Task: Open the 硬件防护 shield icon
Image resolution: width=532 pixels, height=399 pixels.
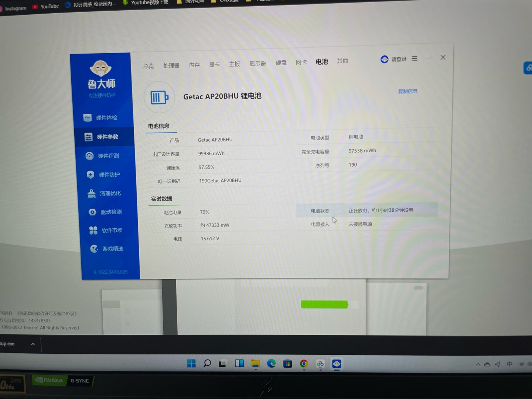Action: tap(91, 174)
